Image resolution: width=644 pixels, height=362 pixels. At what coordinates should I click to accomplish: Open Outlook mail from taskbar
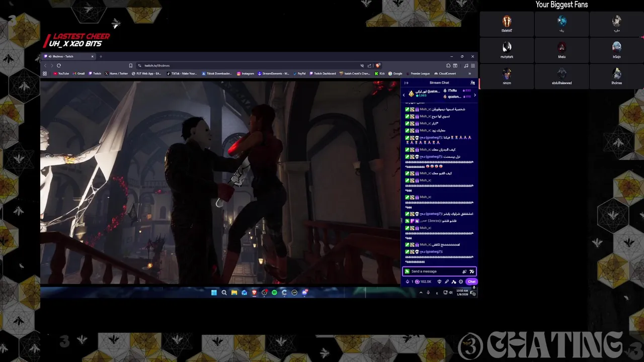(x=244, y=293)
